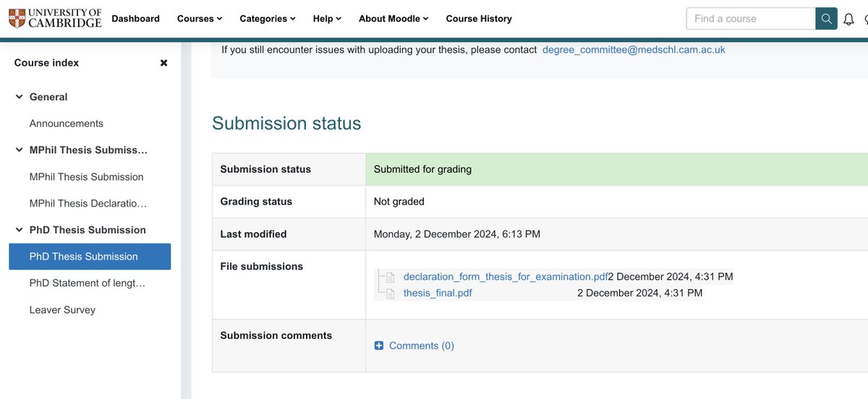Image resolution: width=868 pixels, height=399 pixels.
Task: Open Course History page
Action: [479, 19]
